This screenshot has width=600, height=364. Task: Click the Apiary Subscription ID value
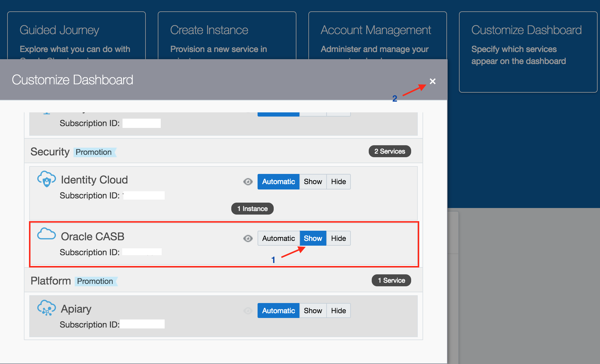click(142, 324)
